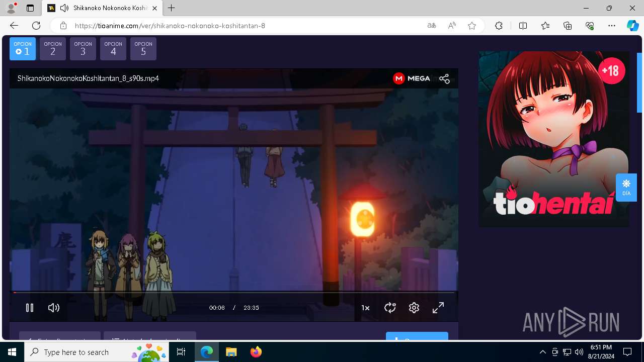Screen dimensions: 644x362
Task: Open the browser Extensions menu
Action: pos(499,26)
